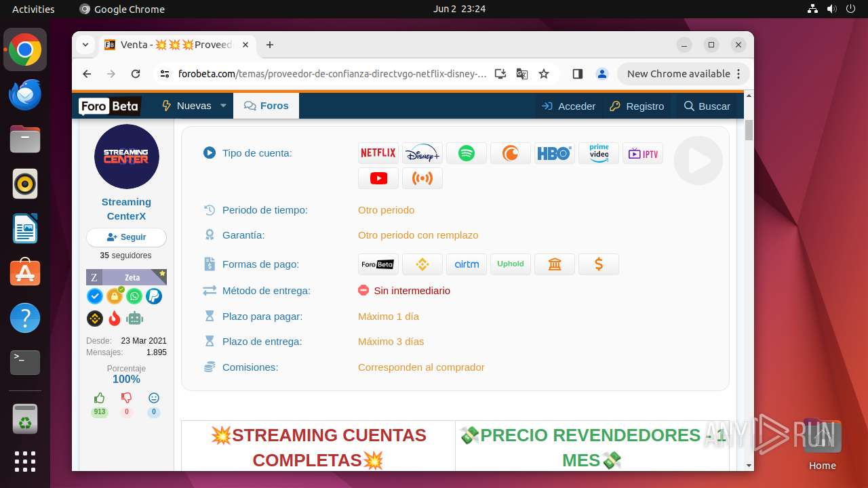Image resolution: width=868 pixels, height=488 pixels.
Task: Click the ForoBeta payment method icon
Action: pyautogui.click(x=378, y=264)
